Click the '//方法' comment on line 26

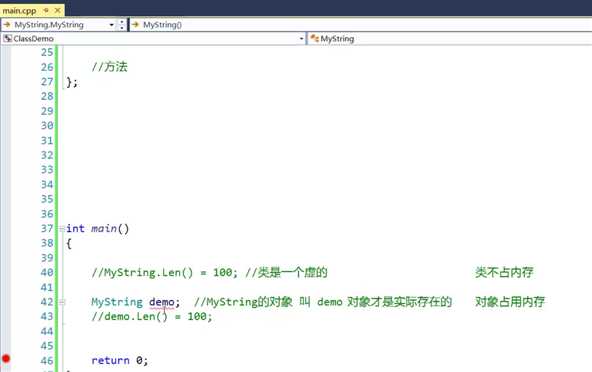pyautogui.click(x=109, y=67)
